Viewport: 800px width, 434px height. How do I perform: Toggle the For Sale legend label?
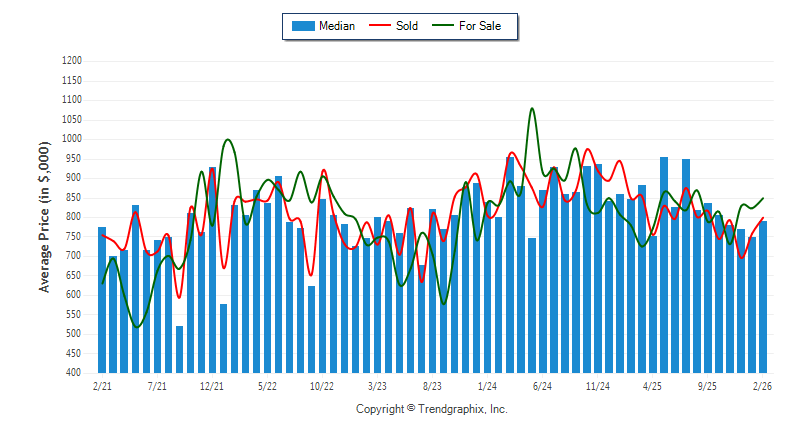[480, 26]
